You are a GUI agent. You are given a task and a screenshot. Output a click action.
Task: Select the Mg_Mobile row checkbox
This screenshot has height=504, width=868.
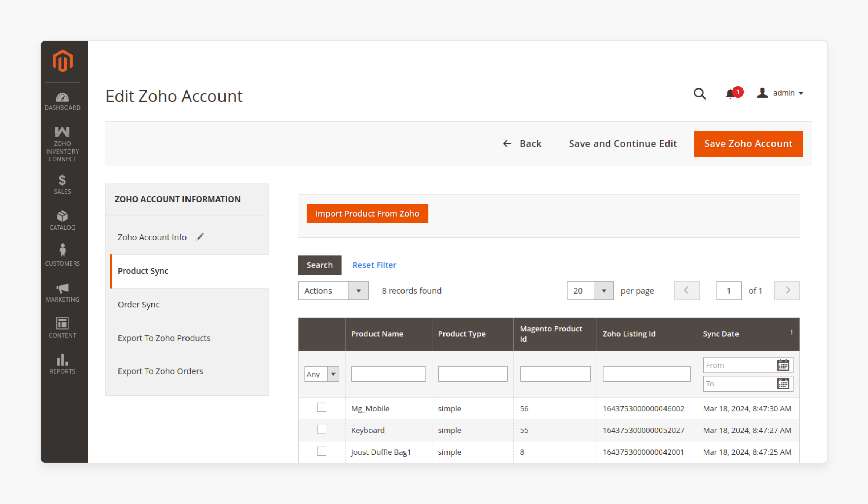(x=322, y=407)
